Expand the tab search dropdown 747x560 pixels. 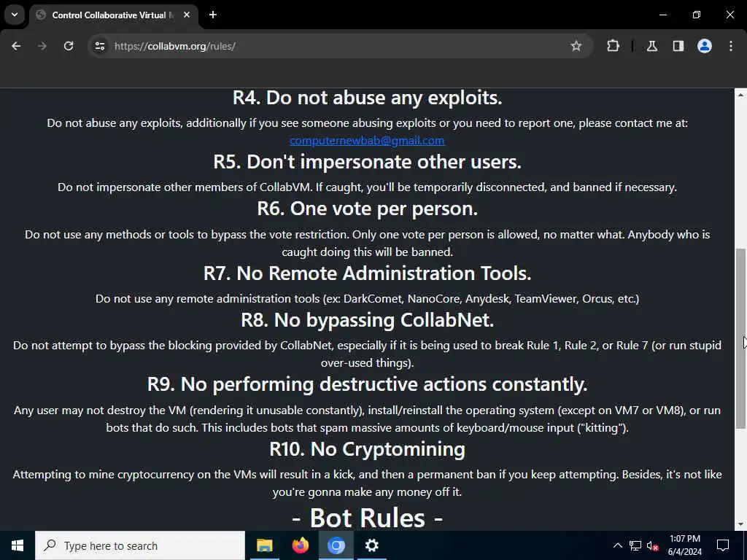(15, 15)
